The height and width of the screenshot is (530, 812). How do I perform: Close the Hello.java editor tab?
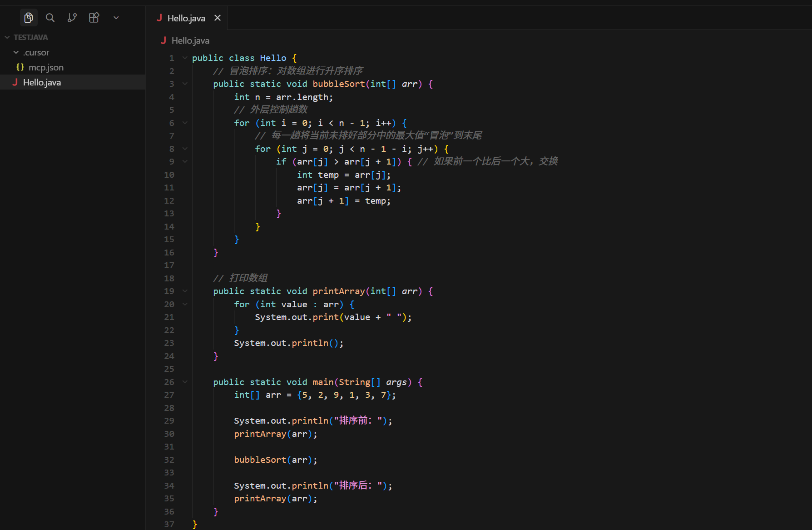tap(218, 18)
